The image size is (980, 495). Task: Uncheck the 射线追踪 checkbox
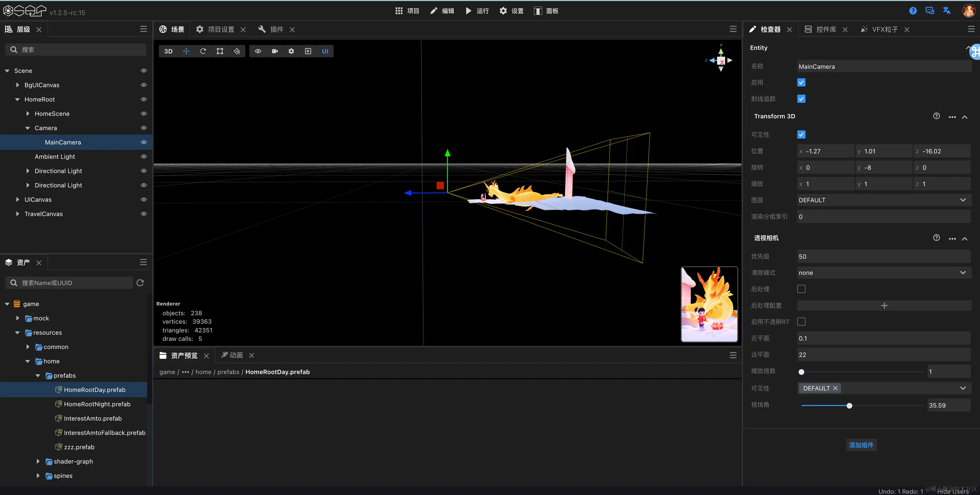801,99
